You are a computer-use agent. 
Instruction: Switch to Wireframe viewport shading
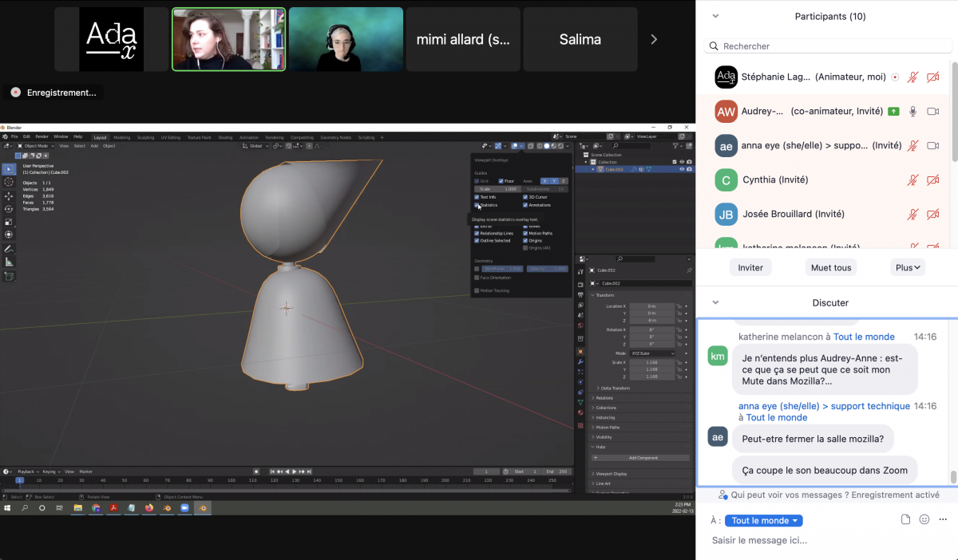pyautogui.click(x=540, y=146)
